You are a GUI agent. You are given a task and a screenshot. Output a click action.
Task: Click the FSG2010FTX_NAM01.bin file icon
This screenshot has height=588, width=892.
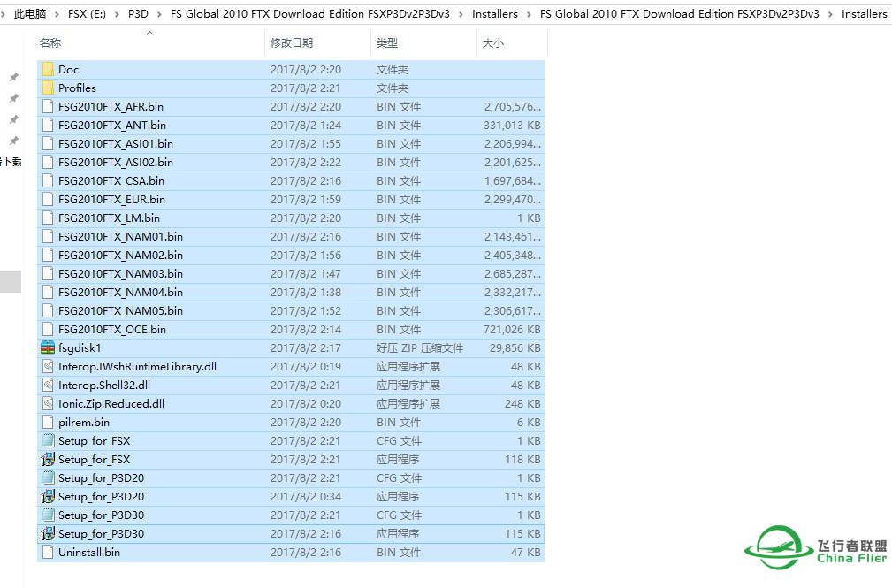point(48,237)
